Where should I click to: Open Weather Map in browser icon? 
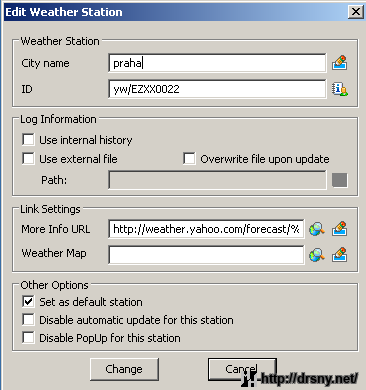point(316,255)
